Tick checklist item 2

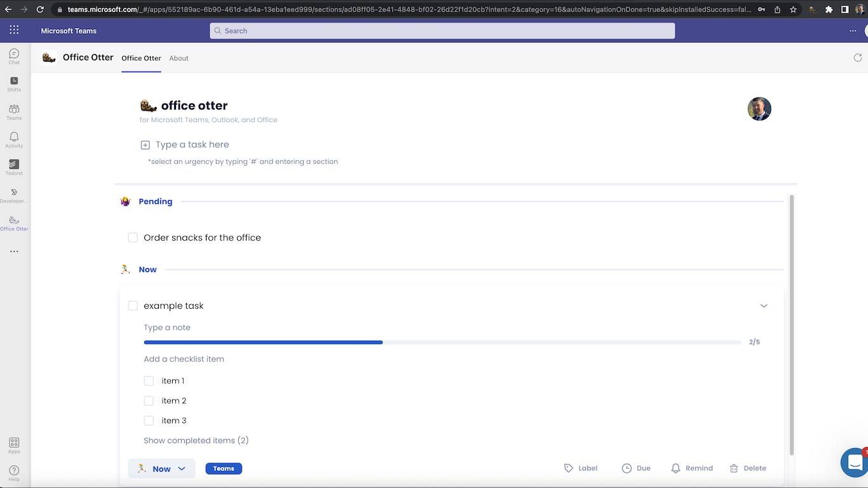pyautogui.click(x=149, y=401)
